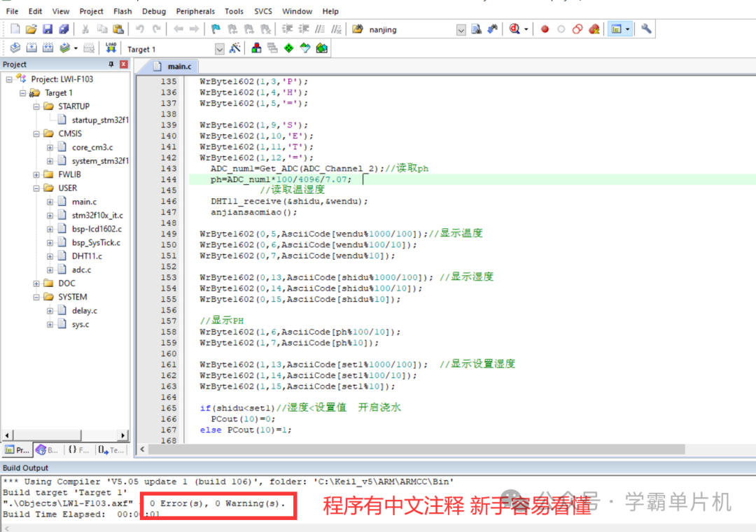Viewport: 756px width, 532px height.
Task: Open the SVCS menu
Action: tap(262, 11)
